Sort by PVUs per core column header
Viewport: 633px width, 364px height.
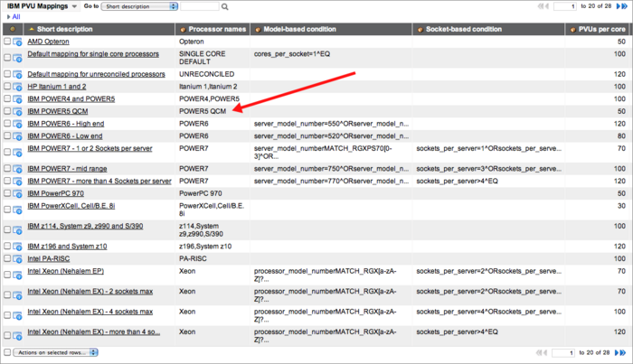tap(602, 29)
